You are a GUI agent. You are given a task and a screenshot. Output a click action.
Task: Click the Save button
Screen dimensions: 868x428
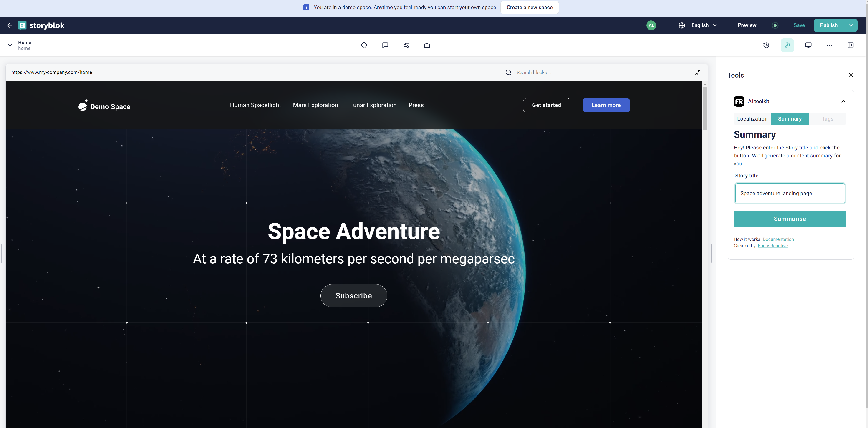pos(799,25)
